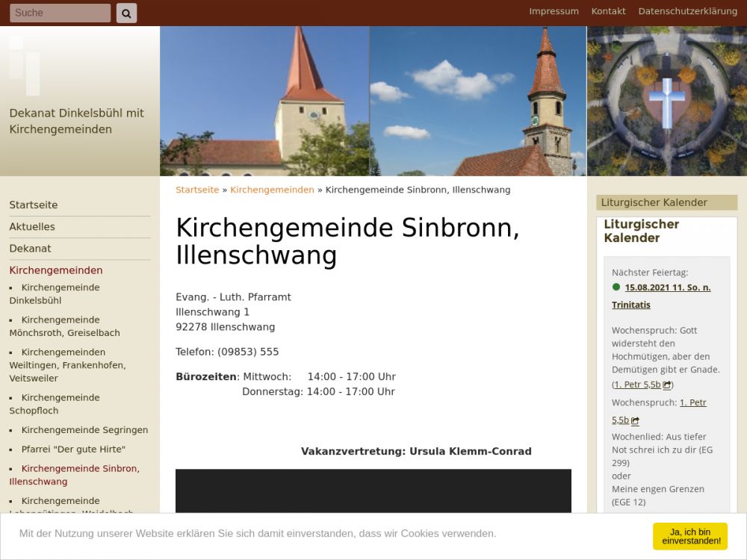This screenshot has width=747, height=560.
Task: Click Kirchengemeinden breadcrumb link
Action: point(272,190)
